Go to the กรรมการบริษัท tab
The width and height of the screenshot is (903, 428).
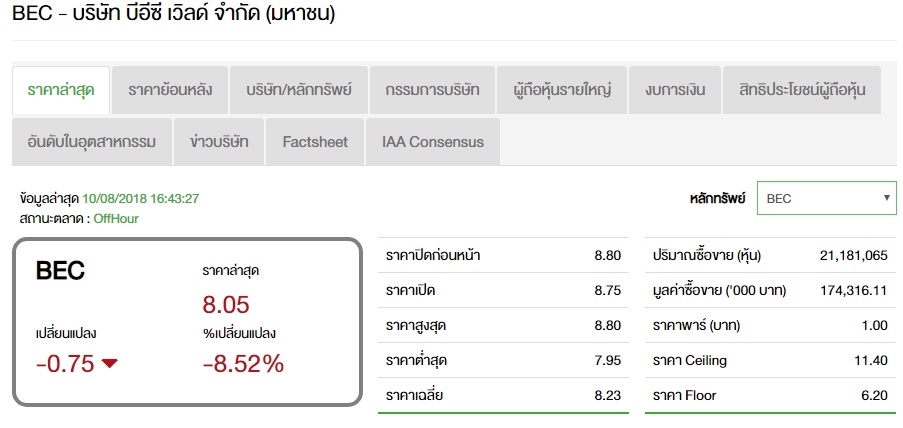tap(432, 90)
